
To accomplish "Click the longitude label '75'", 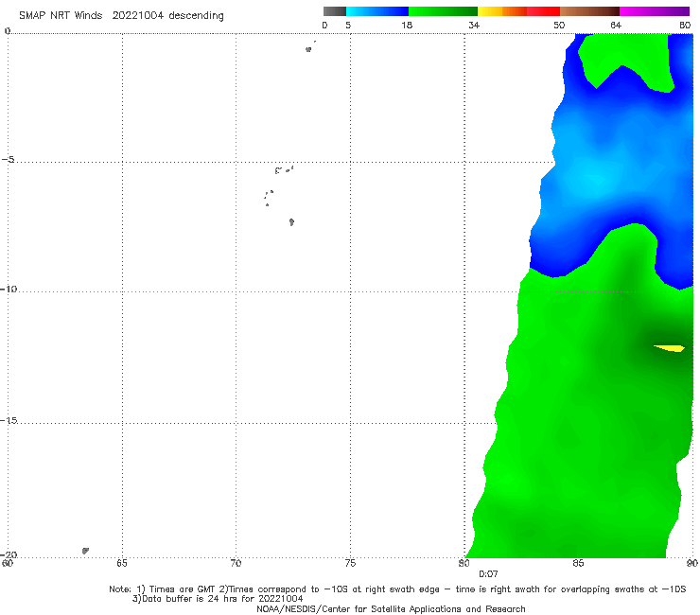I will [350, 563].
